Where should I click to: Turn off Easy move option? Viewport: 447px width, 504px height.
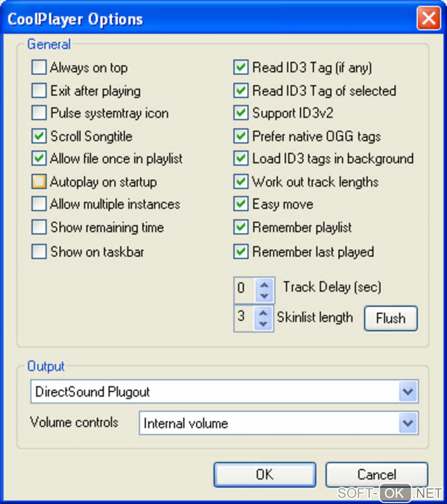click(241, 204)
